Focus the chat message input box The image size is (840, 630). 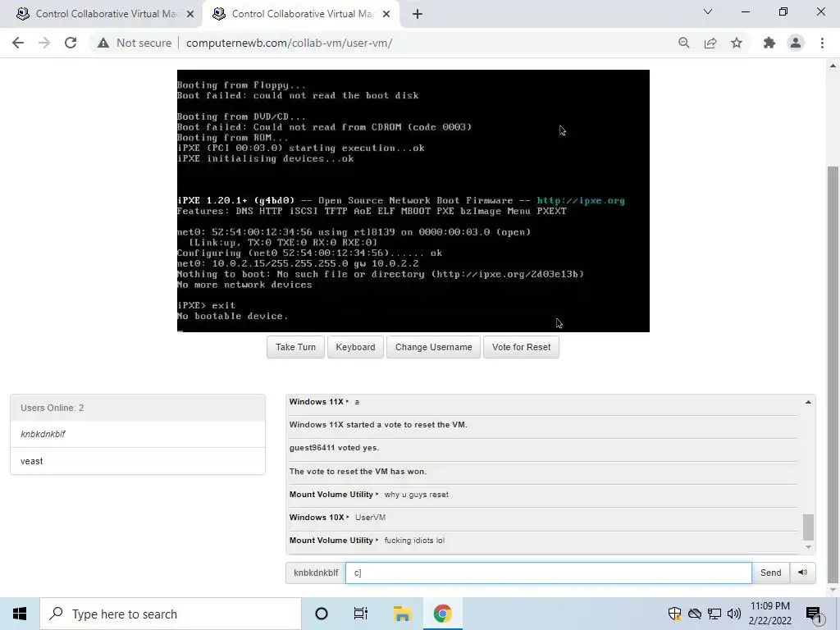point(549,573)
